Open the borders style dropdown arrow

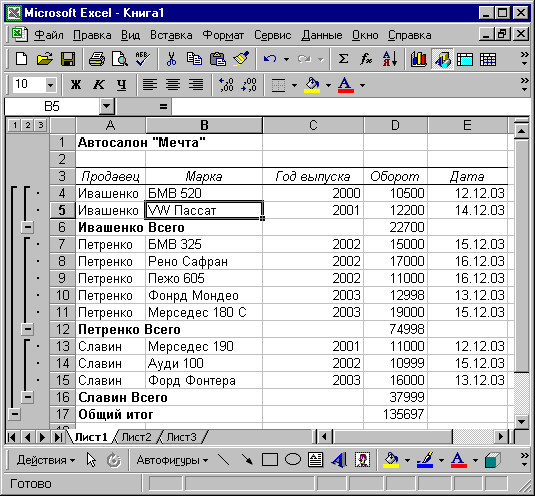[294, 85]
